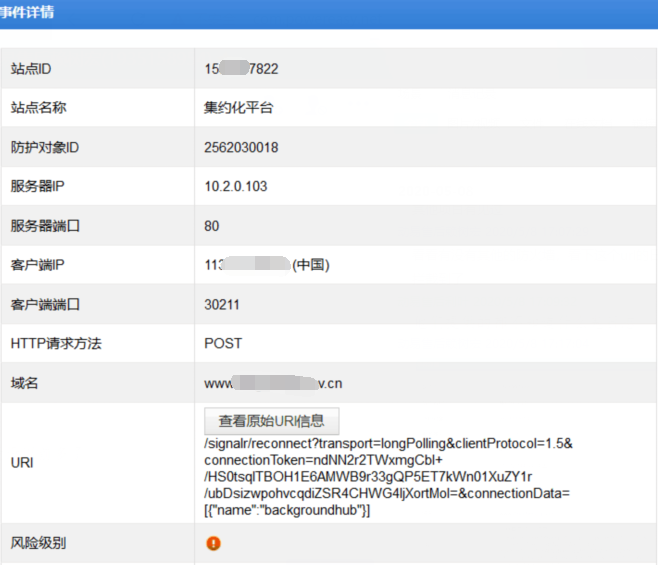Click the client IP value marked (中国)
The height and width of the screenshot is (565, 658).
pos(266,265)
